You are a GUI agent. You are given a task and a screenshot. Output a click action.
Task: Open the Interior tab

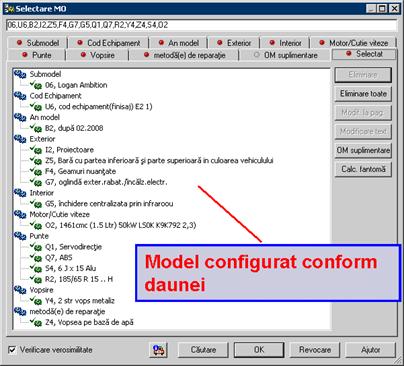[x=285, y=43]
